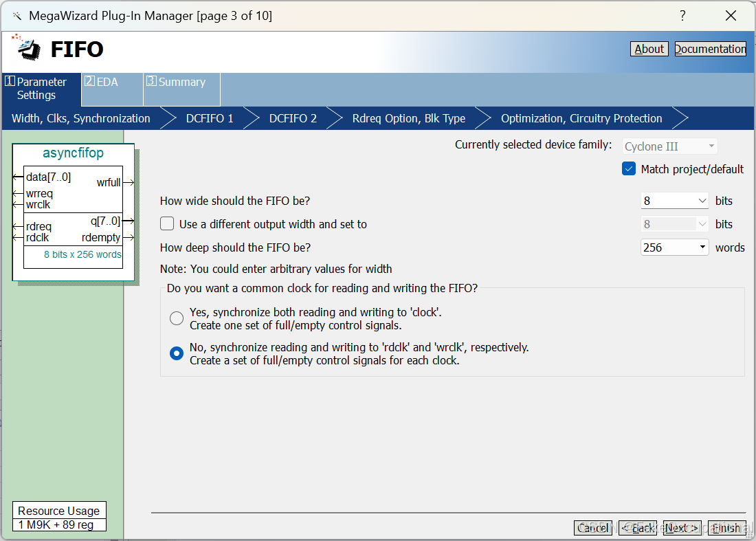The image size is (756, 541).
Task: Switch to the EDA tab
Action: [x=112, y=89]
